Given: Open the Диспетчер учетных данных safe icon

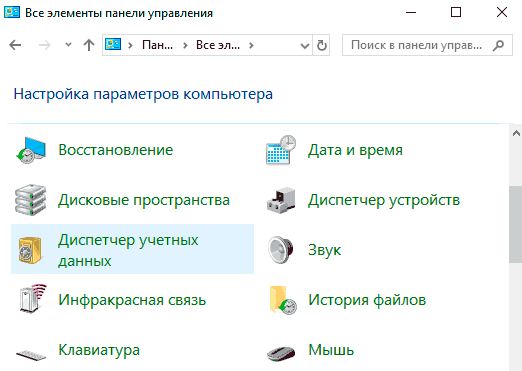Looking at the screenshot, I should click(x=31, y=250).
